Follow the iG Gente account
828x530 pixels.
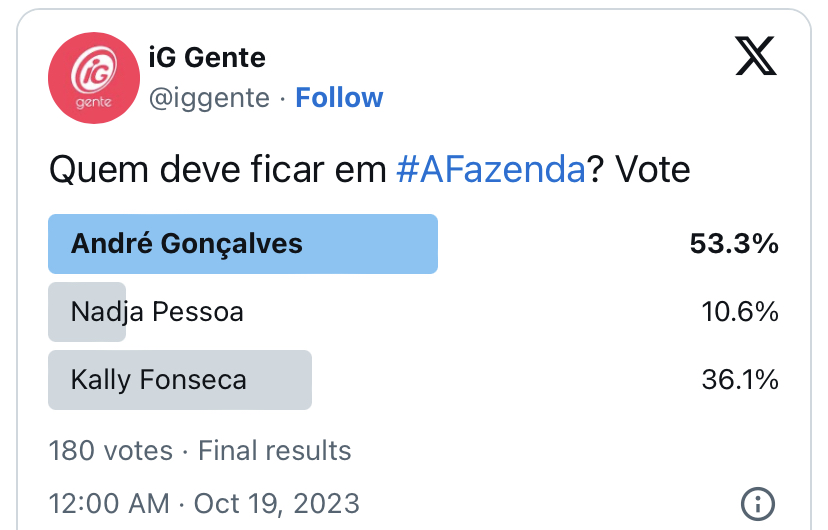pyautogui.click(x=339, y=98)
